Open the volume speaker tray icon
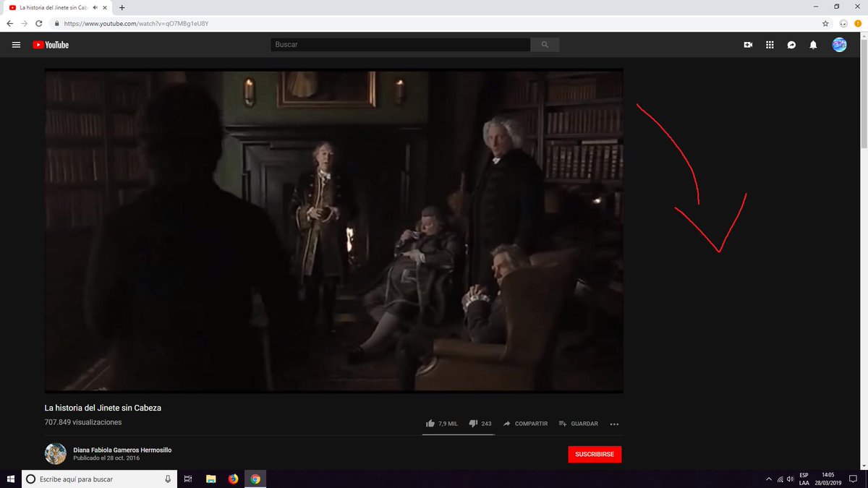 coord(791,479)
